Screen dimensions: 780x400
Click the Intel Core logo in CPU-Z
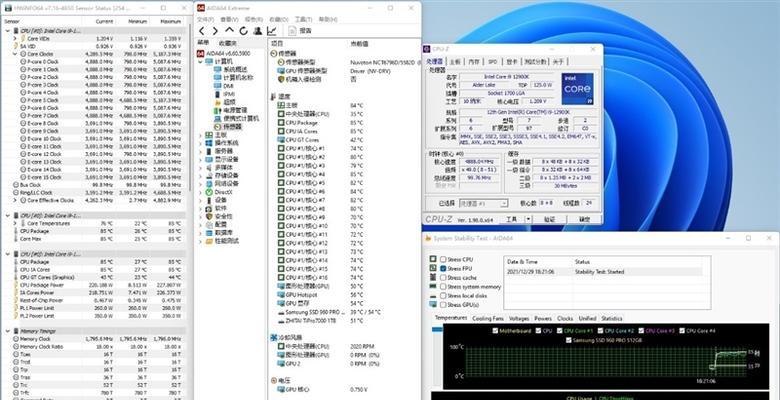(x=577, y=89)
